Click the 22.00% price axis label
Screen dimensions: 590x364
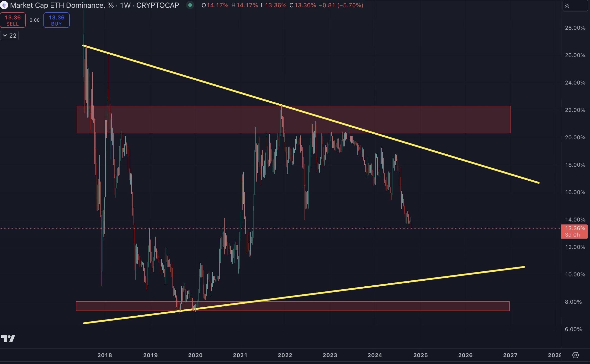coord(575,110)
